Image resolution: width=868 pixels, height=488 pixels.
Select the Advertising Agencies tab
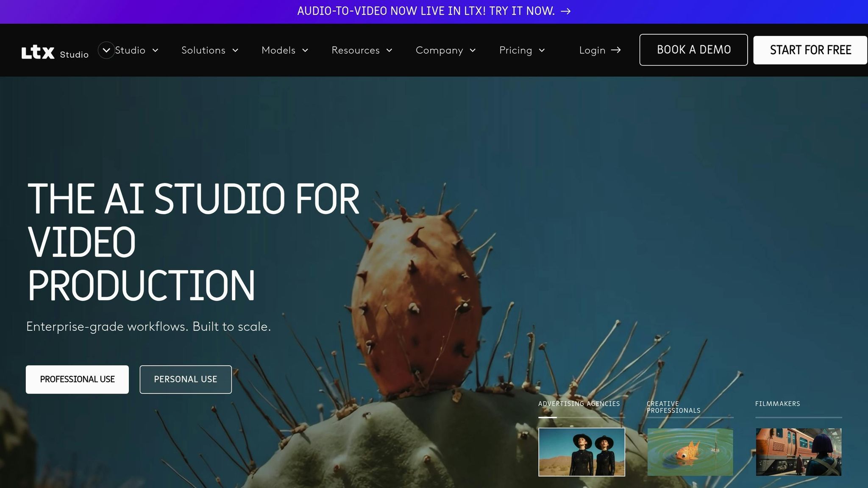[x=579, y=404]
